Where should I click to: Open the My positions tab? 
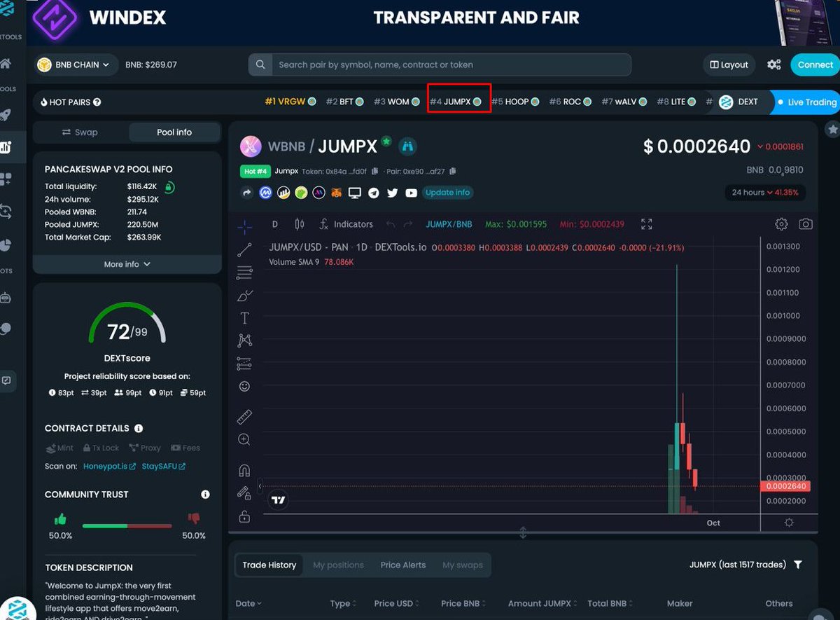tap(338, 565)
